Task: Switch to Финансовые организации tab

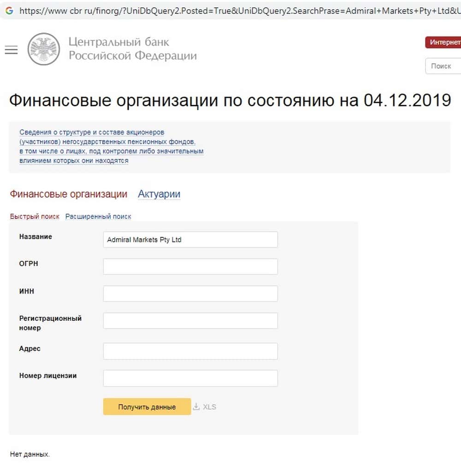Action: click(x=69, y=194)
